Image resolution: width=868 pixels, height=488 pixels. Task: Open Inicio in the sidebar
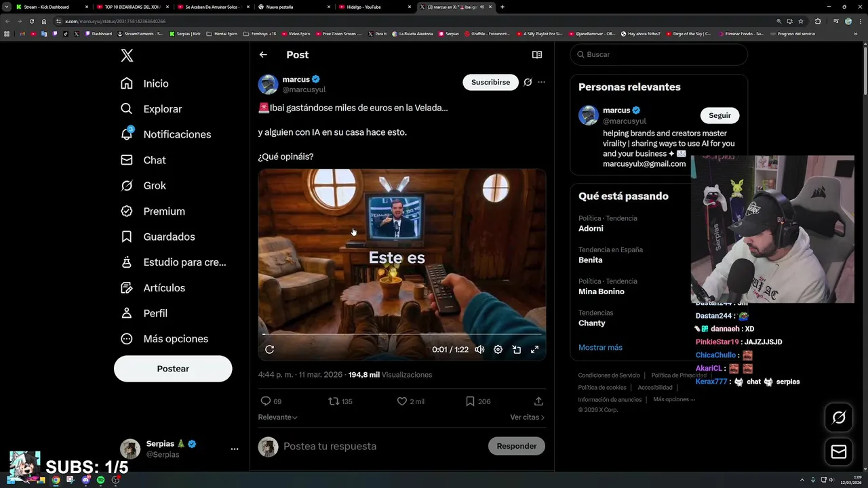(144, 83)
